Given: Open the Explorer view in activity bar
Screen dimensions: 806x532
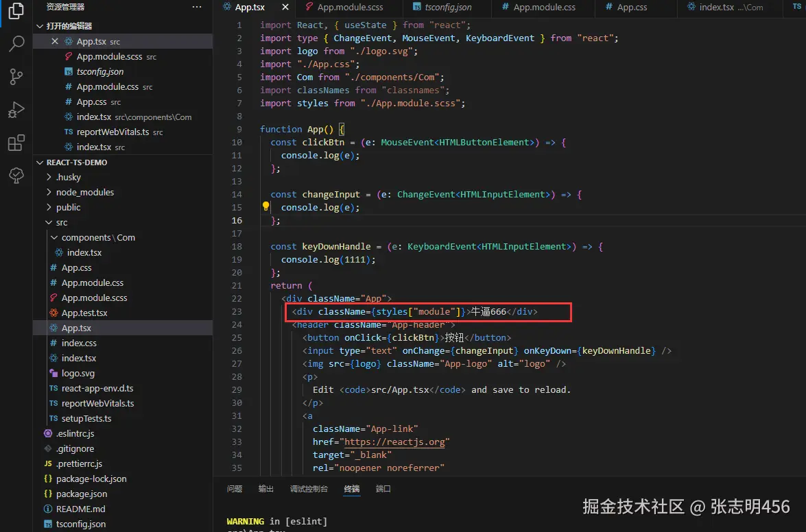Looking at the screenshot, I should (x=16, y=11).
